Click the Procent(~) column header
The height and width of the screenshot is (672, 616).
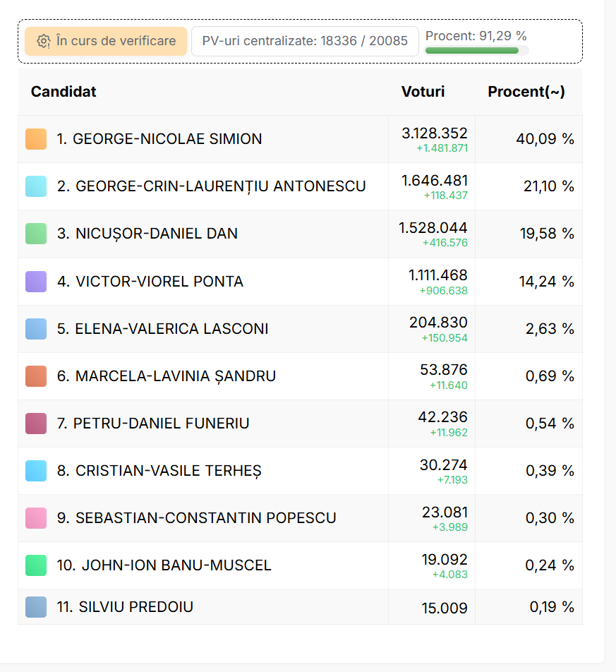[x=526, y=92]
